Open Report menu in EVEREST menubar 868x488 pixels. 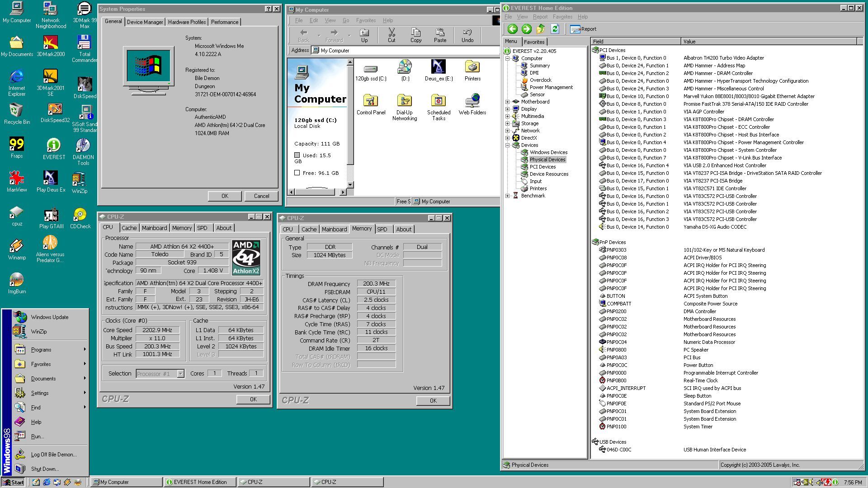point(540,17)
